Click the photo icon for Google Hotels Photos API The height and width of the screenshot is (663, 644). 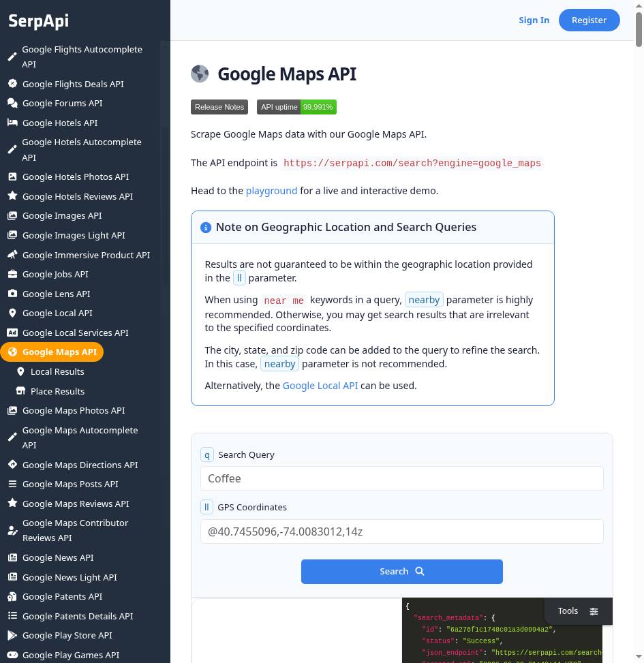click(x=13, y=176)
